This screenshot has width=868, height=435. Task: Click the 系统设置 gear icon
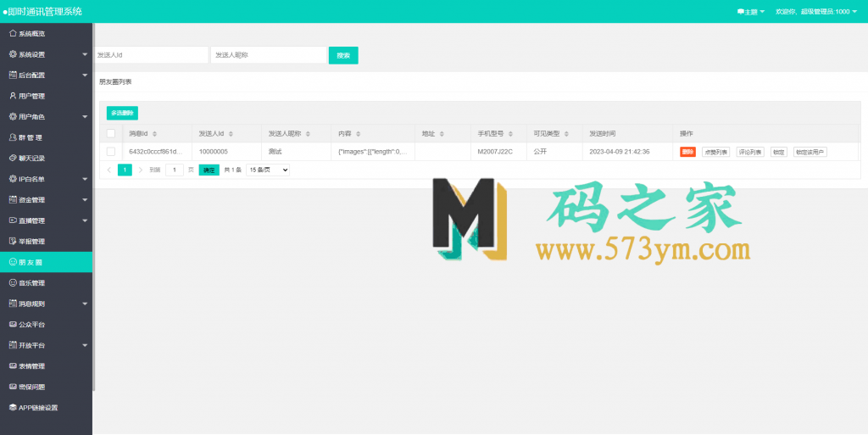pos(13,54)
